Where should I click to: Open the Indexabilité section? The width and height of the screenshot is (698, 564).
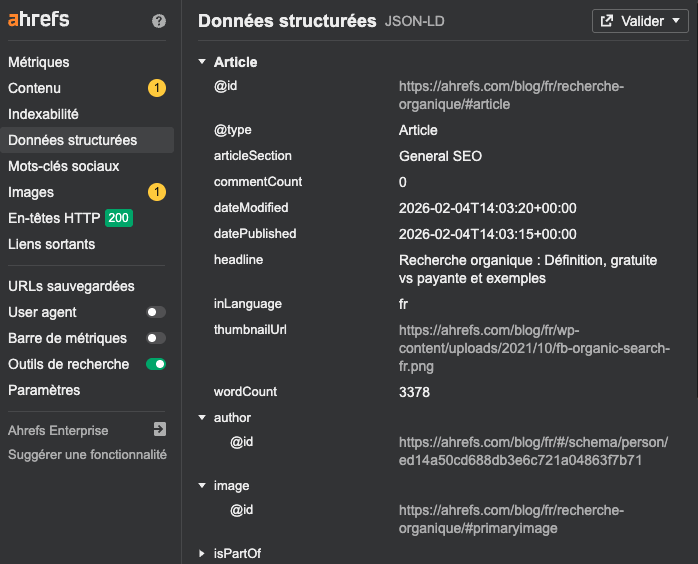coord(43,114)
